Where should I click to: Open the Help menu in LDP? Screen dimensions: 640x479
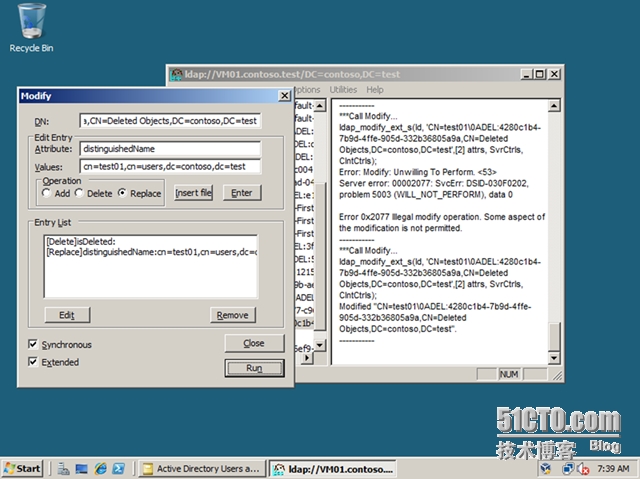[374, 90]
